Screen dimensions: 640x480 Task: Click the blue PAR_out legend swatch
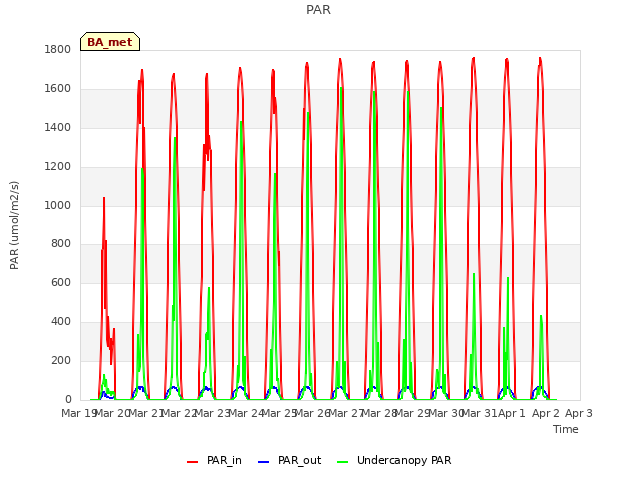coord(264,462)
